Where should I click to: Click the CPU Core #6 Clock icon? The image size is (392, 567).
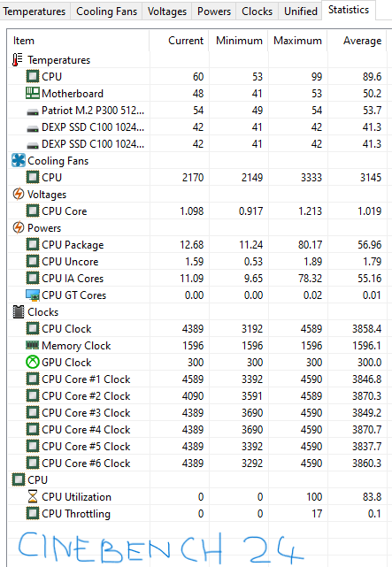[x=33, y=464]
